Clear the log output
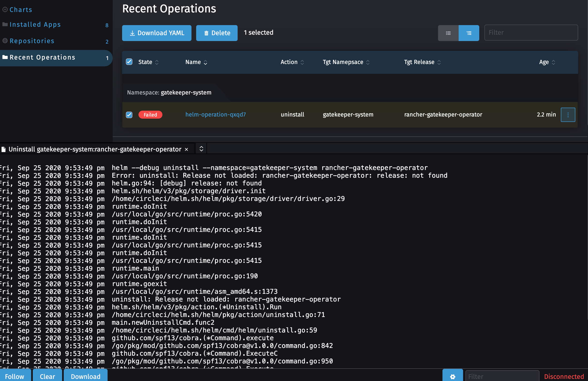The height and width of the screenshot is (381, 588). click(x=47, y=376)
